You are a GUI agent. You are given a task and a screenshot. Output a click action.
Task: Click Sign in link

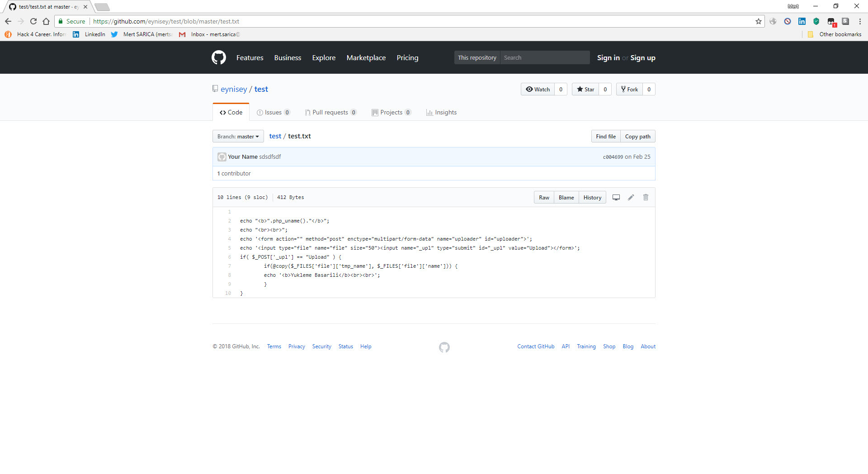click(608, 57)
